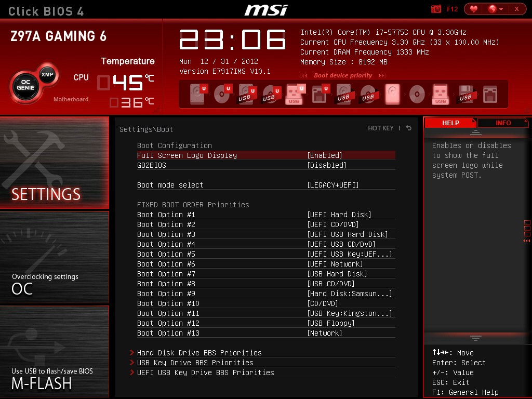This screenshot has width=532, height=399.
Task: Expand UEFI USB Key Drive BBS Priorities
Action: coord(205,373)
